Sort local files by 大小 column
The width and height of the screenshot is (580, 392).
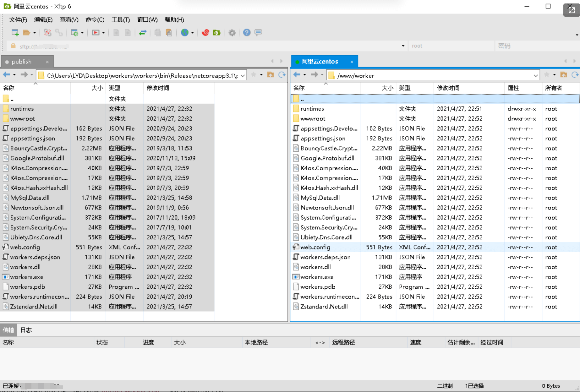click(x=88, y=88)
